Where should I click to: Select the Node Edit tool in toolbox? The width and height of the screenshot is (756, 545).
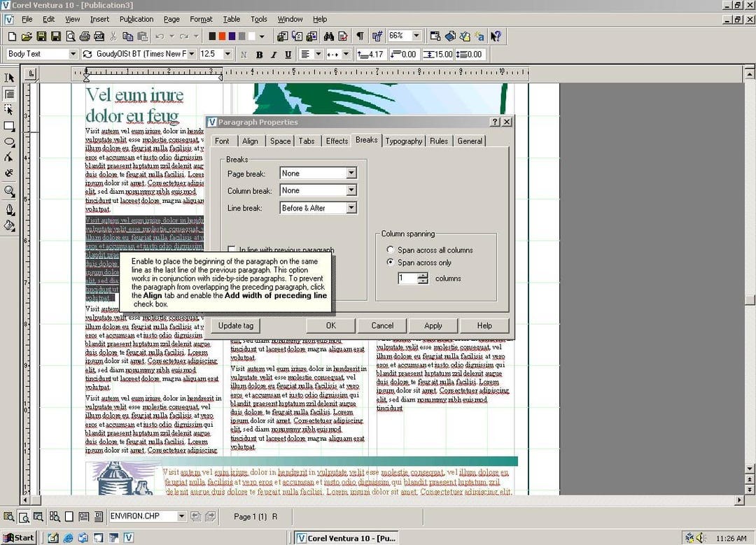(x=9, y=157)
